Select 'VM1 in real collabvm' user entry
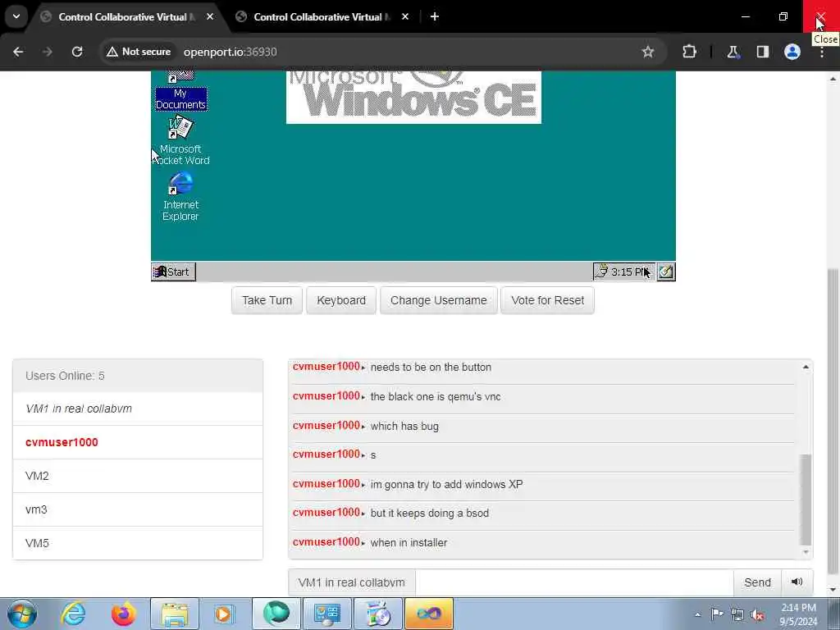This screenshot has width=840, height=630. (x=138, y=409)
